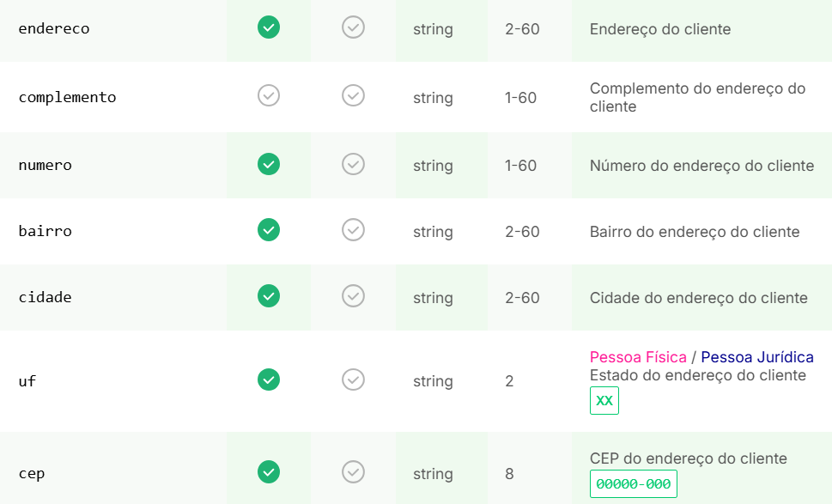Click the gray second-column checkmark in bairro row
The width and height of the screenshot is (832, 504).
[354, 230]
